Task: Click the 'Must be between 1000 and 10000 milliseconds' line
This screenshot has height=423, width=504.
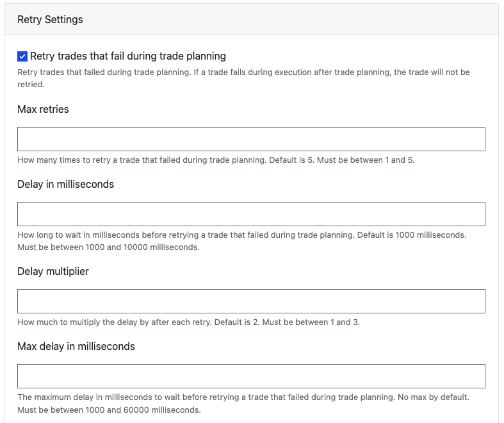Action: click(108, 247)
